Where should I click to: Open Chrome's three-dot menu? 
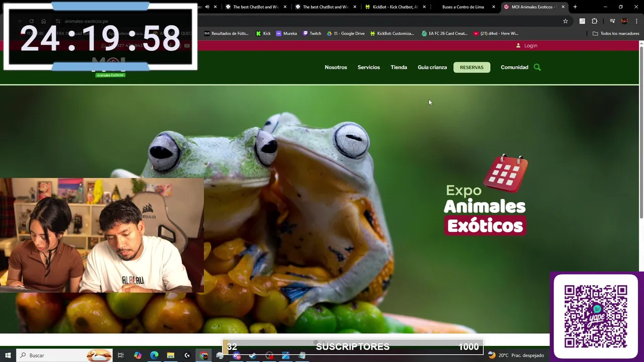(x=637, y=21)
